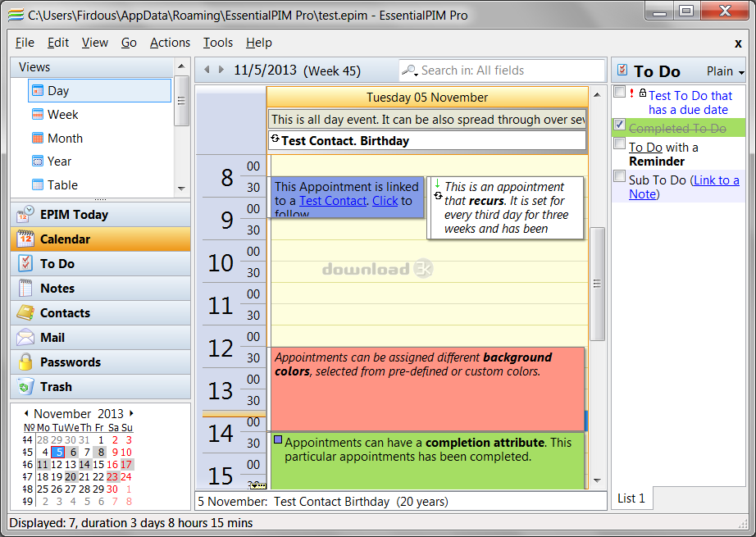Click the Trash bin icon

[x=25, y=387]
